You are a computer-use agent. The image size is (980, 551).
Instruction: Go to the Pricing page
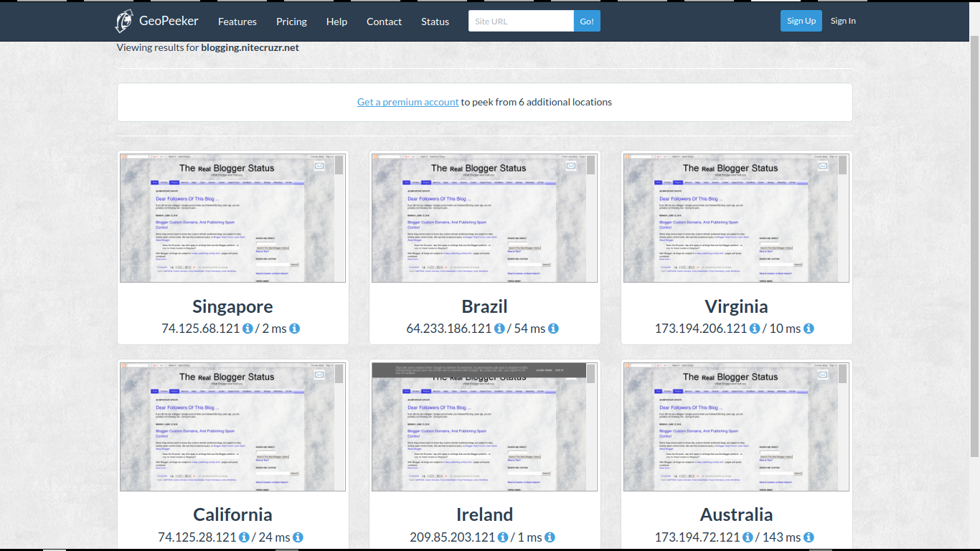click(291, 22)
